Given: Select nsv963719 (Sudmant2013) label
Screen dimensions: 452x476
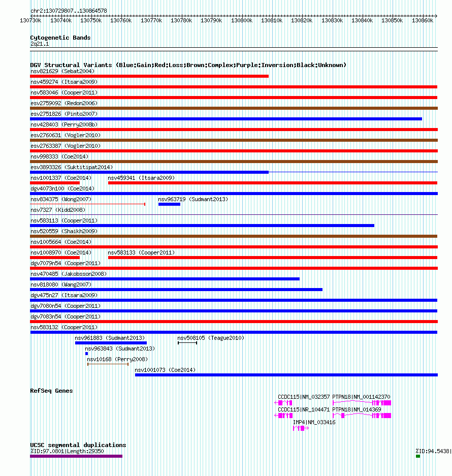Looking at the screenshot, I should pyautogui.click(x=193, y=199).
